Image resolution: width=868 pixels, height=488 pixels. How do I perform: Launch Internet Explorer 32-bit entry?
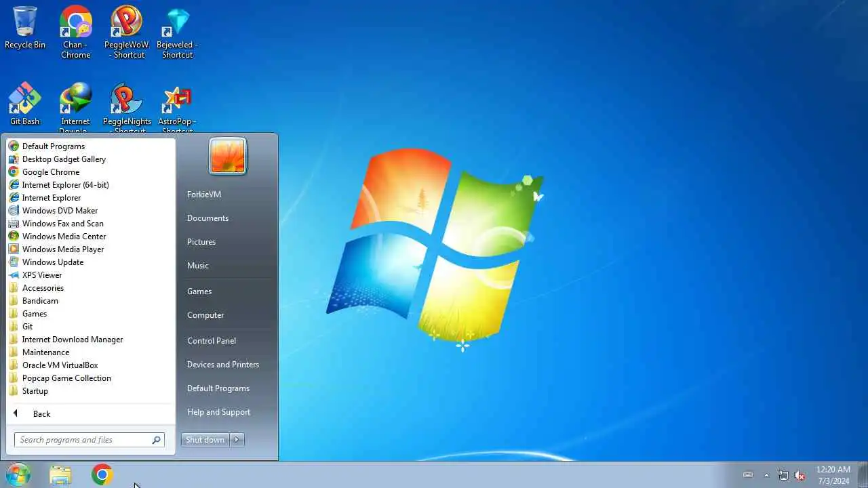(x=91, y=198)
